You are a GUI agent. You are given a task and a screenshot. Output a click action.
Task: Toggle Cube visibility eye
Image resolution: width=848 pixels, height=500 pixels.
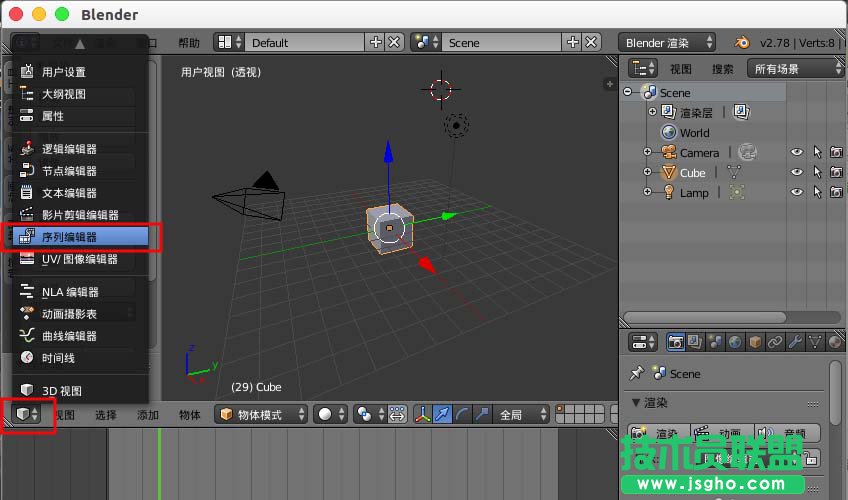797,172
